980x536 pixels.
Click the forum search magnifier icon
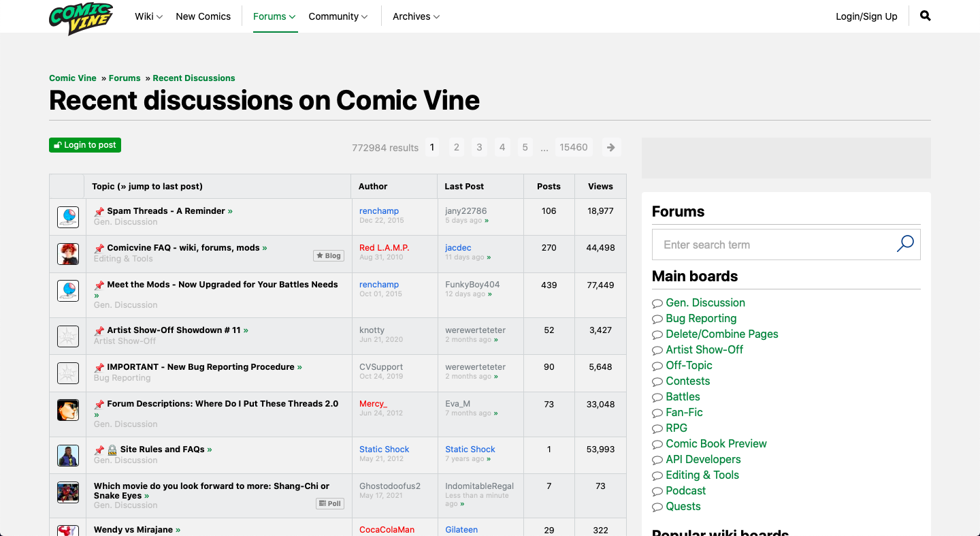[905, 244]
